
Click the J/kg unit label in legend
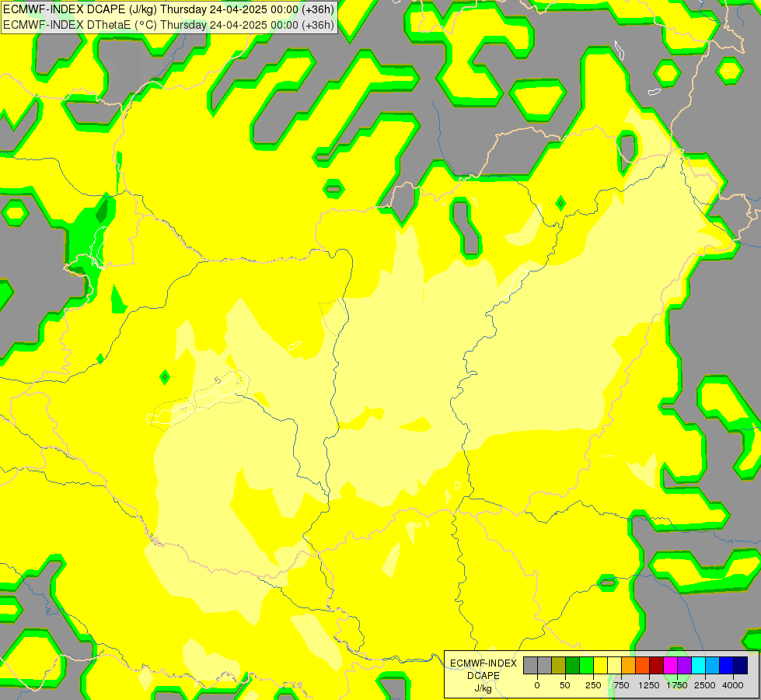coord(483,689)
